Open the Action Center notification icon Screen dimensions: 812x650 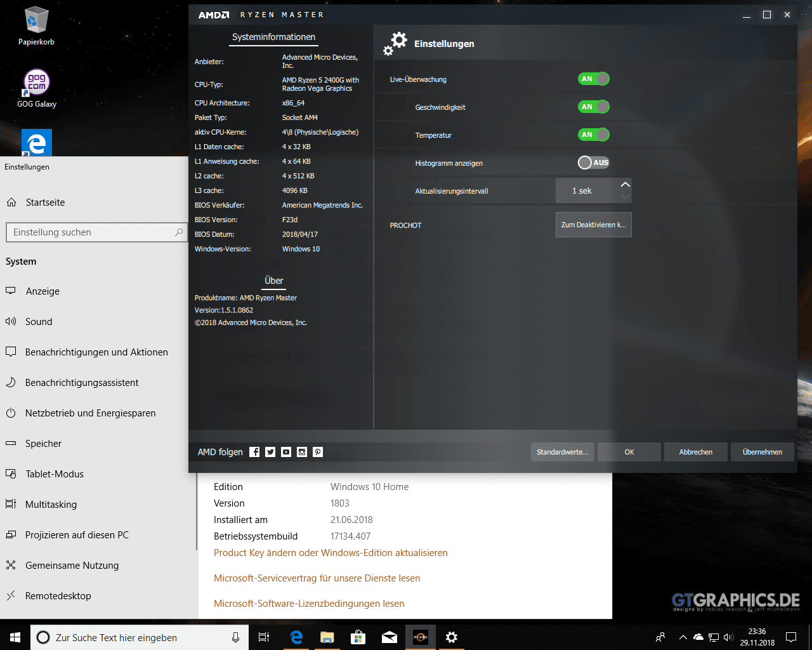[791, 637]
